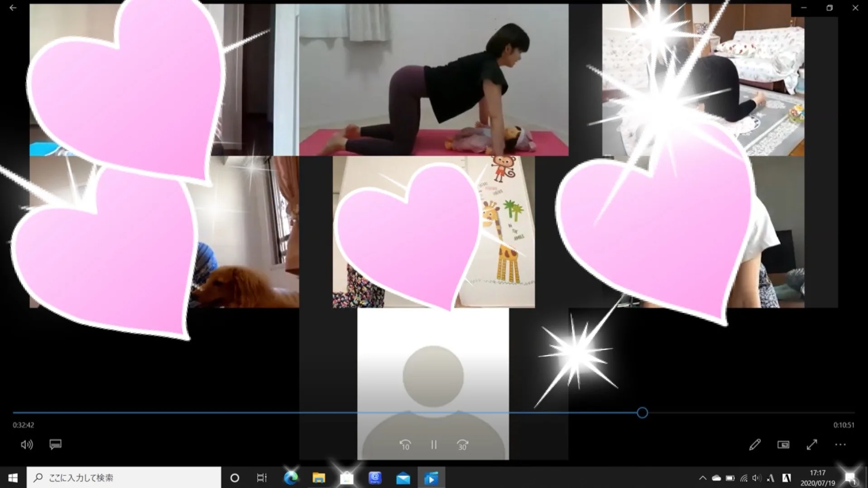Open the more options ellipsis menu
The height and width of the screenshot is (488, 868).
point(840,445)
